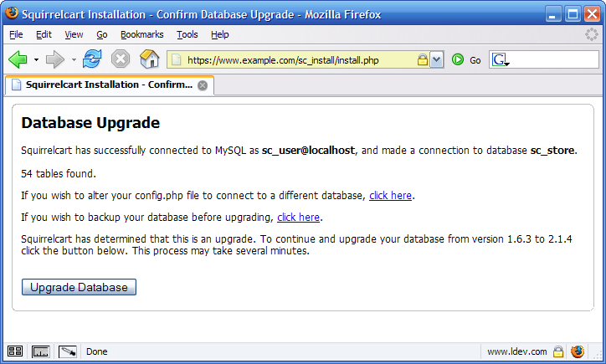The width and height of the screenshot is (606, 364).
Task: Expand the address bar URL dropdown
Action: click(x=437, y=60)
